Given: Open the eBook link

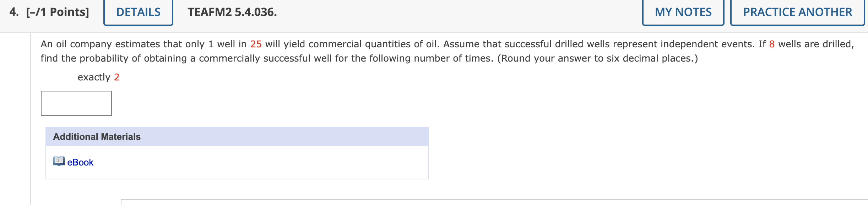Looking at the screenshot, I should 80,162.
